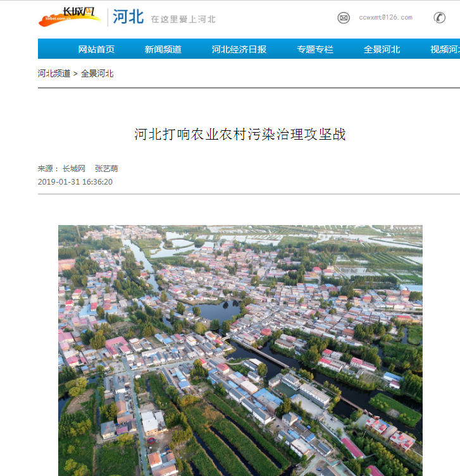Click the telephone icon in header
The width and height of the screenshot is (460, 476).
[x=439, y=18]
